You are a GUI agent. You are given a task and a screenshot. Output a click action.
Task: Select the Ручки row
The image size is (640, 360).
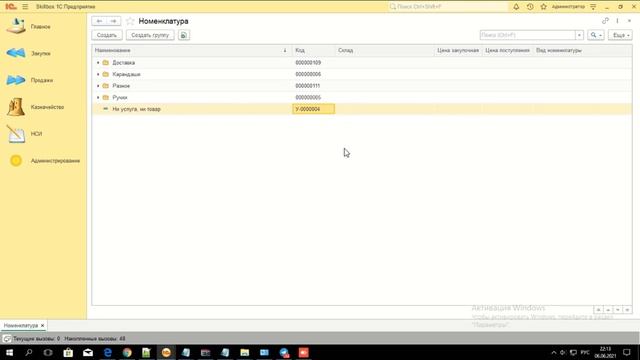pyautogui.click(x=362, y=98)
